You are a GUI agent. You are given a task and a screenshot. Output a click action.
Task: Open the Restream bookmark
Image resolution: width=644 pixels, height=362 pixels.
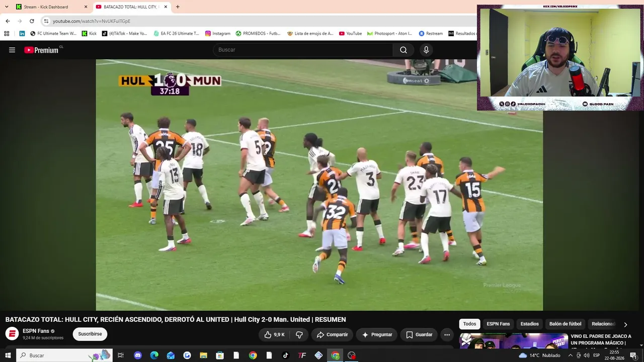(431, 34)
